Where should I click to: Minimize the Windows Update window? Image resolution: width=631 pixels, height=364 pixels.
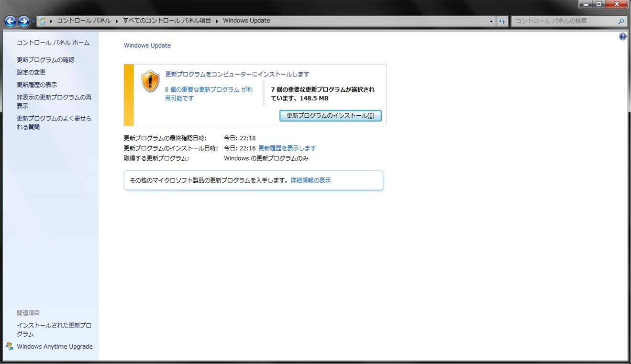[586, 4]
